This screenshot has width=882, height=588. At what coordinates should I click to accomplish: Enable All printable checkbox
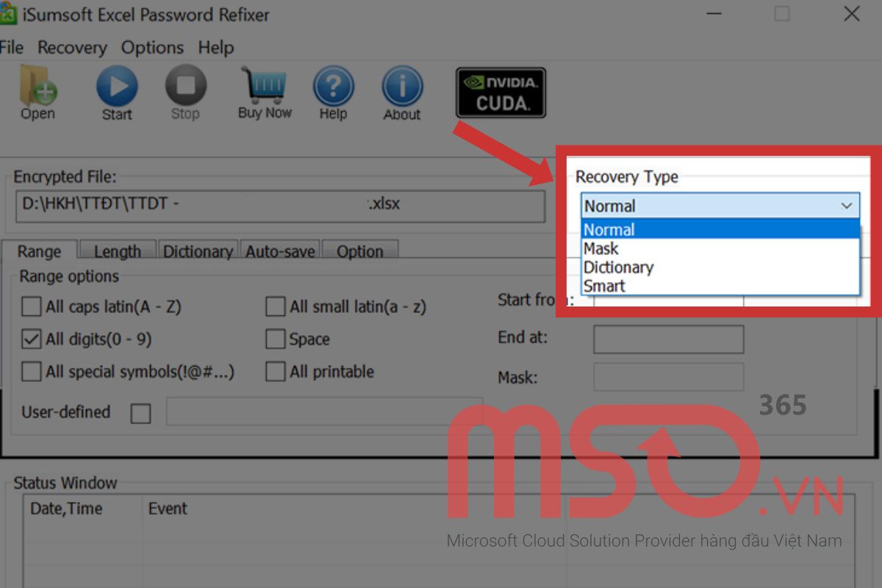click(x=275, y=371)
